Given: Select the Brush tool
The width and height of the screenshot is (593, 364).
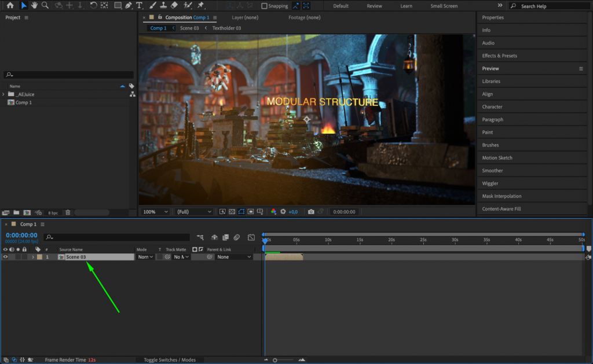Looking at the screenshot, I should 152,6.
